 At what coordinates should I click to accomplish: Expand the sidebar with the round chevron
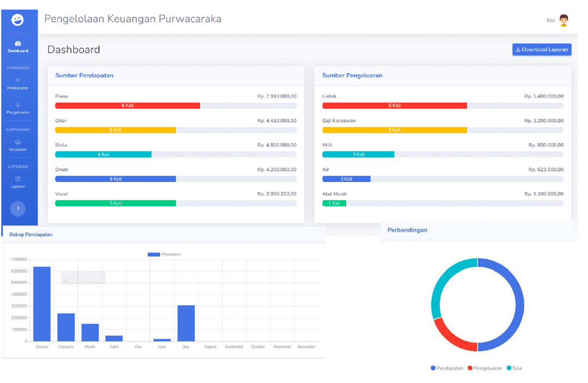[x=18, y=208]
